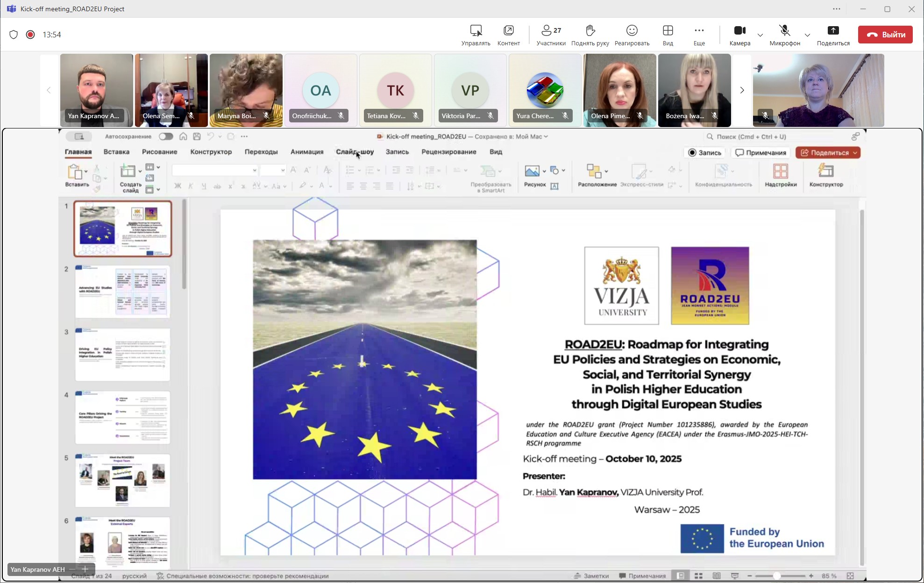924x583 pixels.
Task: Open the Content popout icon
Action: pyautogui.click(x=508, y=31)
